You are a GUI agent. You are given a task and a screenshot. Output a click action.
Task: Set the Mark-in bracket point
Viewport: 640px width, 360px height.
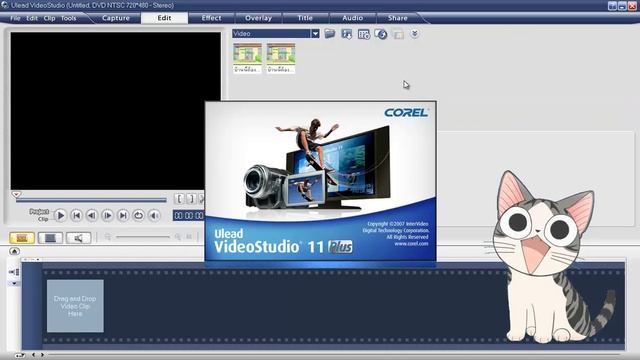(179, 199)
